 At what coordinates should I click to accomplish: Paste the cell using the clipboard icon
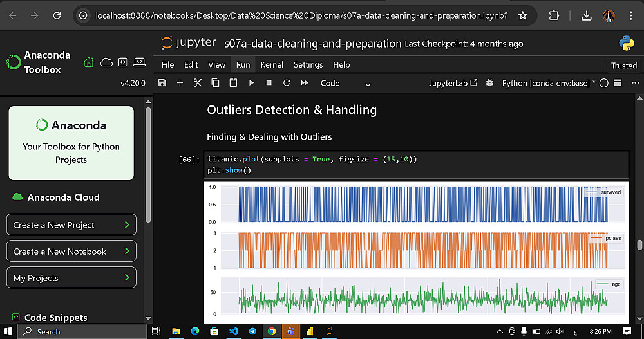(x=233, y=83)
